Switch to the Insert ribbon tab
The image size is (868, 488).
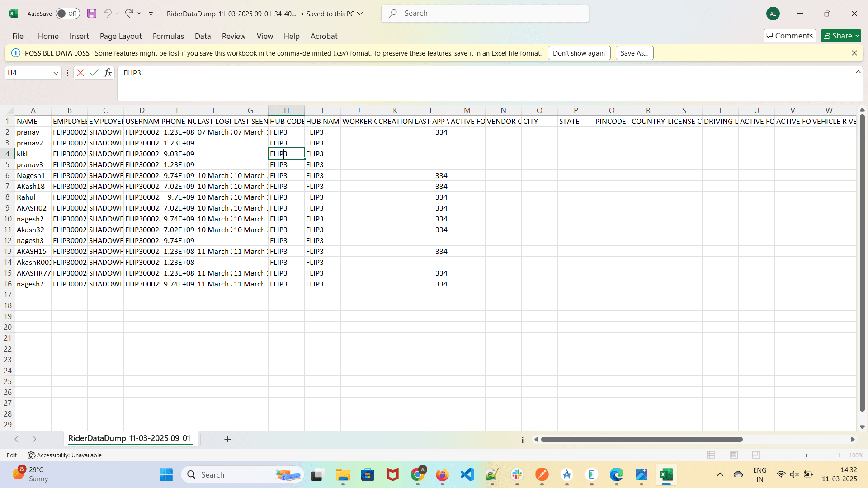(79, 36)
